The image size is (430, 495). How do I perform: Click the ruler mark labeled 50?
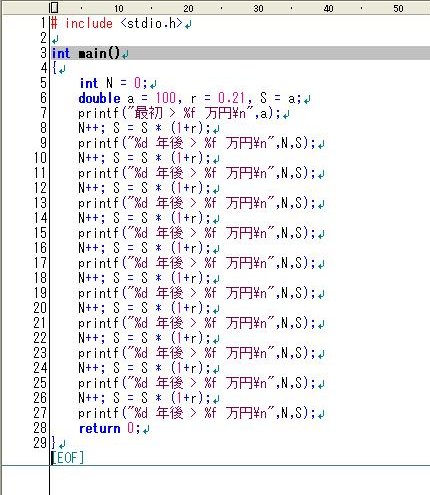tap(398, 9)
